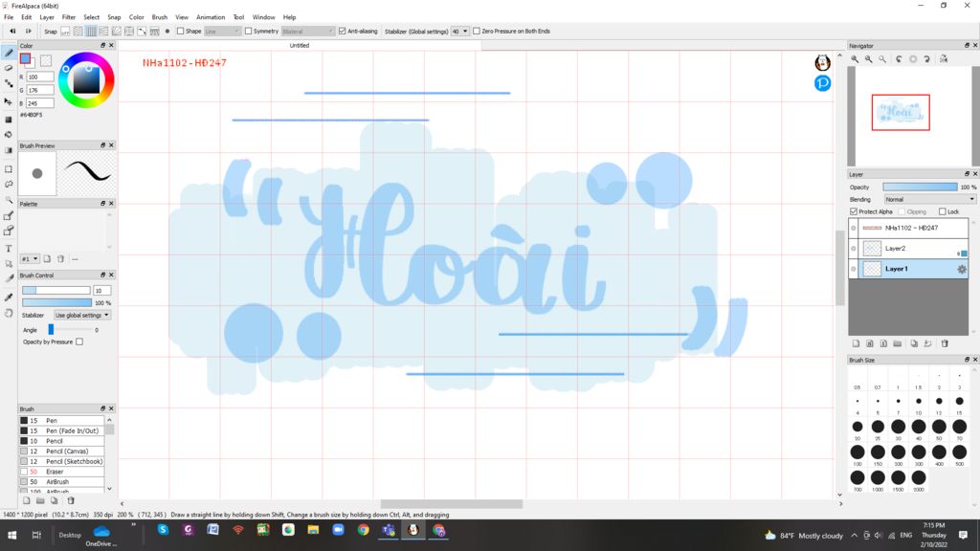Image resolution: width=980 pixels, height=551 pixels.
Task: Select the Lasso selection tool
Action: click(x=9, y=185)
